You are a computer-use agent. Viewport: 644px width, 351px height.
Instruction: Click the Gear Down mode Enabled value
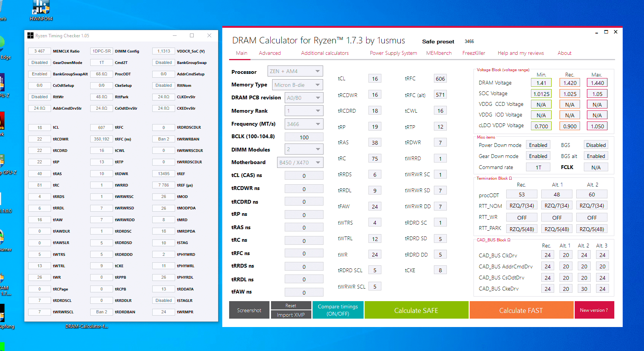coord(538,156)
